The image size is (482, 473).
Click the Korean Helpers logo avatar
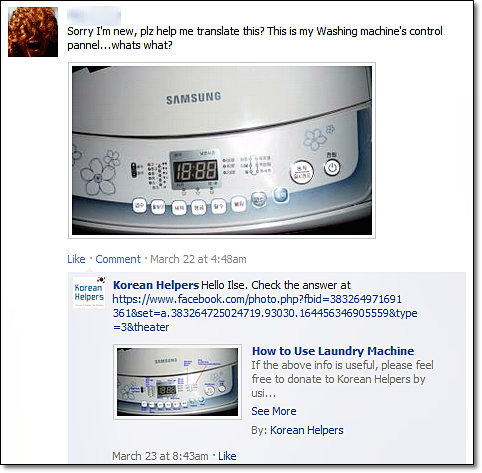point(89,292)
